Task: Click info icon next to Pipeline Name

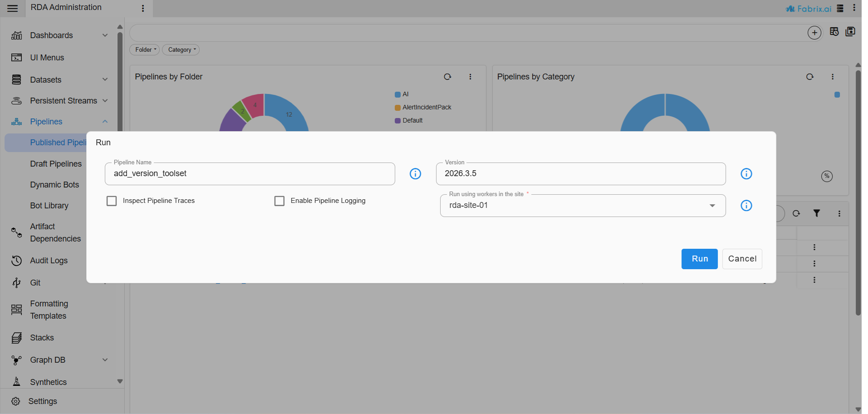Action: [415, 174]
